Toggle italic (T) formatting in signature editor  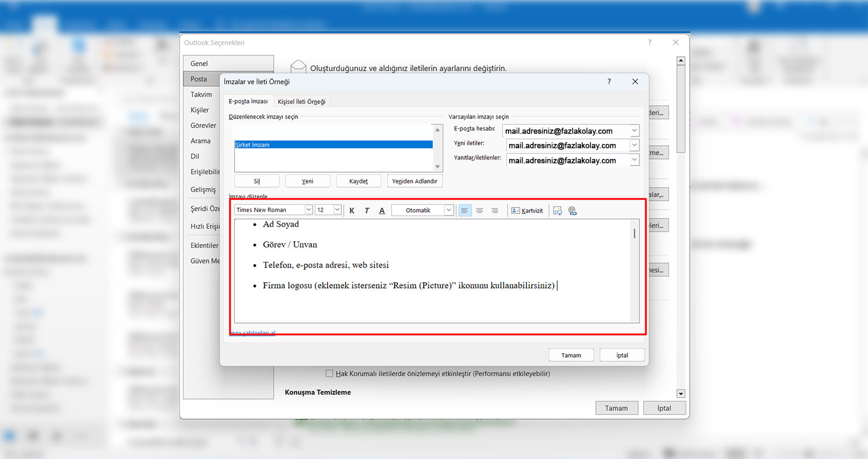[x=367, y=210]
